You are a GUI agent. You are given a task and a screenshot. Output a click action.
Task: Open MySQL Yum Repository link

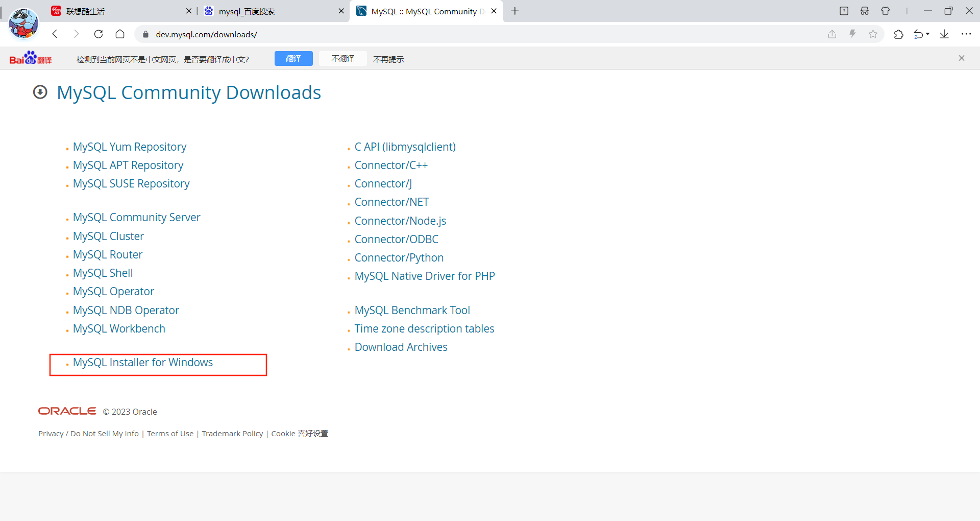pos(130,147)
